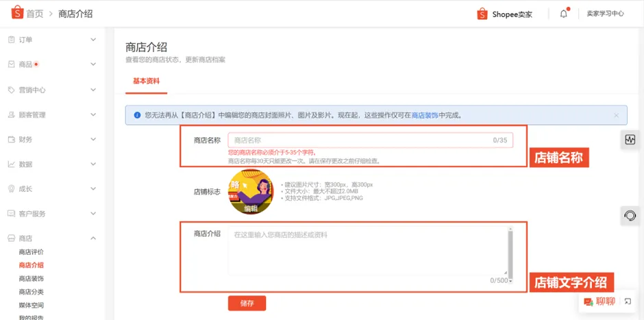Go to 首页 breadcrumb link

[35, 14]
